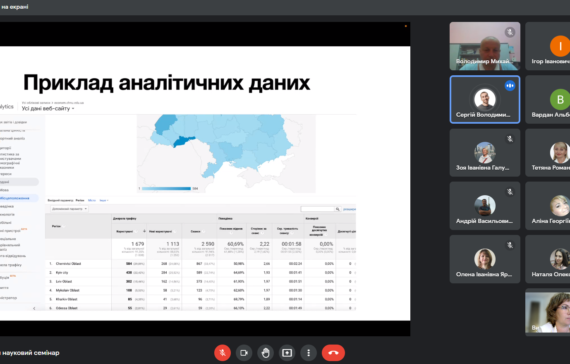The width and height of the screenshot is (570, 364).
Task: Click Володимир Михай... video tile
Action: pos(485,46)
